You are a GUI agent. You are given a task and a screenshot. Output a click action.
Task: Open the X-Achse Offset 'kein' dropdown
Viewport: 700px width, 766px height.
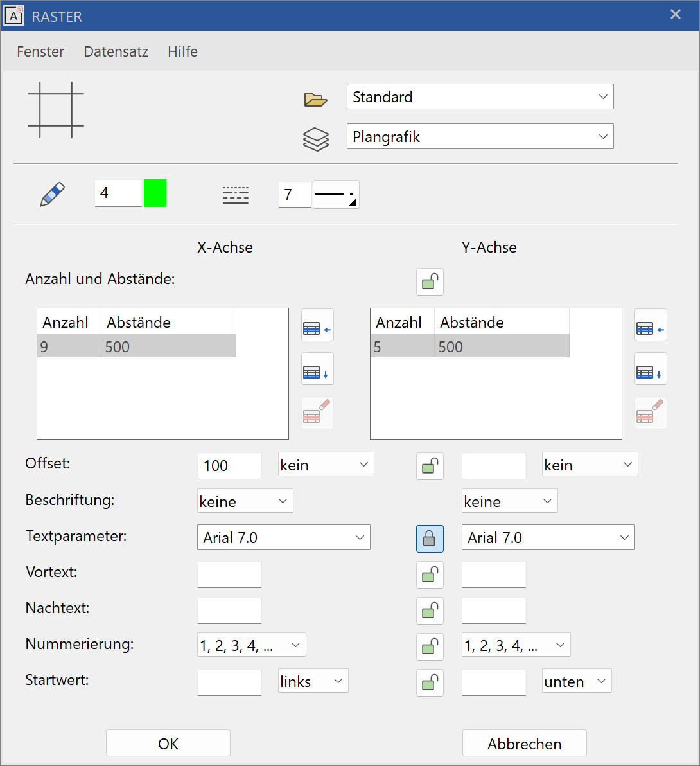(326, 465)
